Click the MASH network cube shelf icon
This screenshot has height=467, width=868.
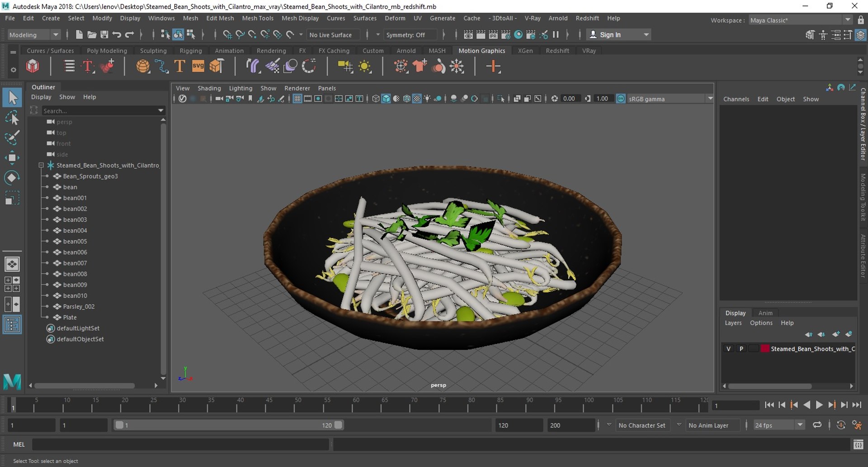point(33,67)
